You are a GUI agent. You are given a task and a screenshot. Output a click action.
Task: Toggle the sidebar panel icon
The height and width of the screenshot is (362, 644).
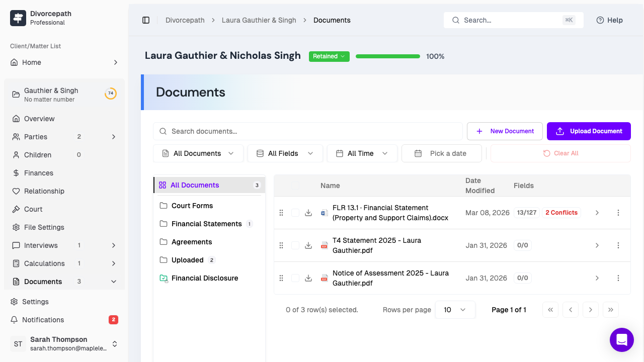pos(146,20)
